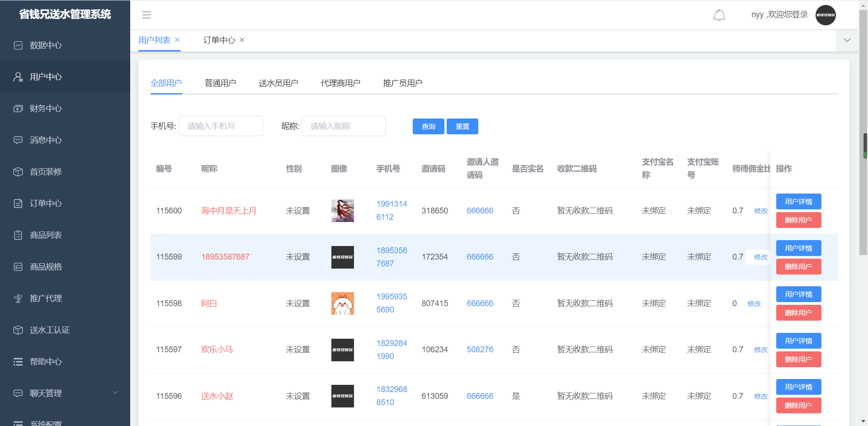This screenshot has width=868, height=426.
Task: Close the 订单中心 tab
Action: (242, 40)
